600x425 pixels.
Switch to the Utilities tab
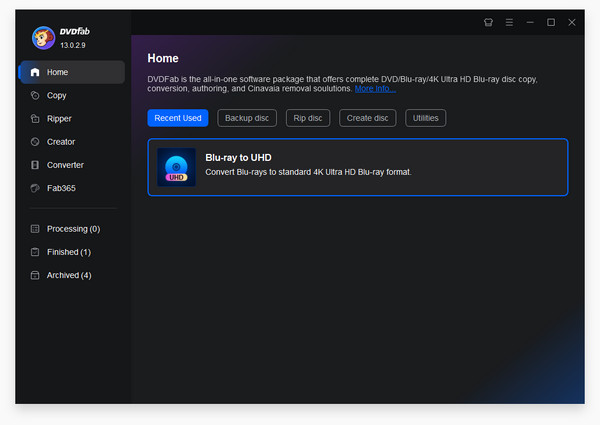point(426,118)
